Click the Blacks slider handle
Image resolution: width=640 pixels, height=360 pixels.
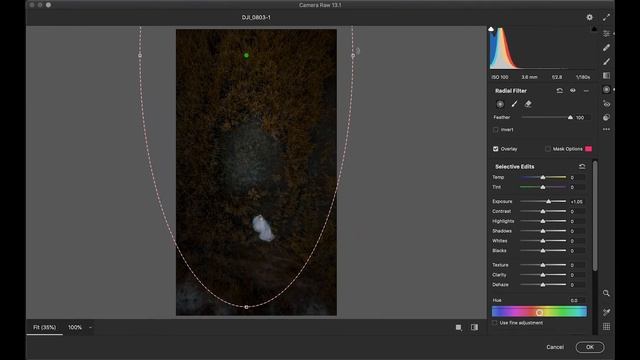pos(543,250)
